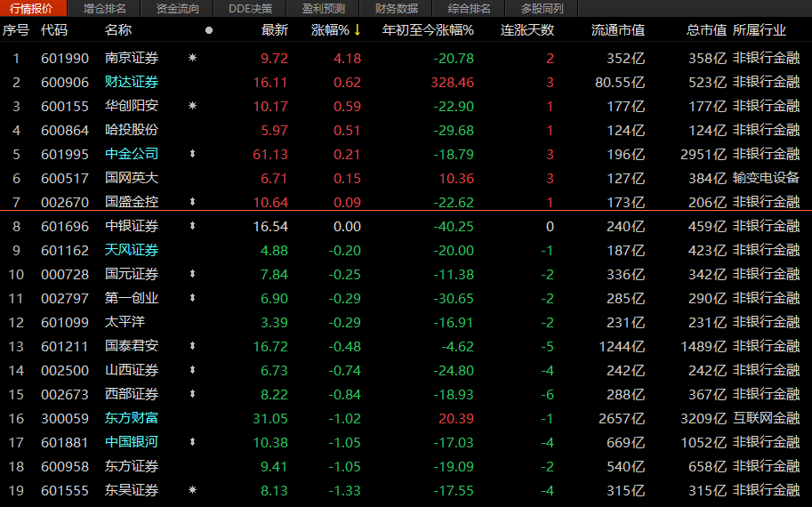Click the yellow descending sort arrow
Screen dimensions: 812x507
pyautogui.click(x=358, y=30)
